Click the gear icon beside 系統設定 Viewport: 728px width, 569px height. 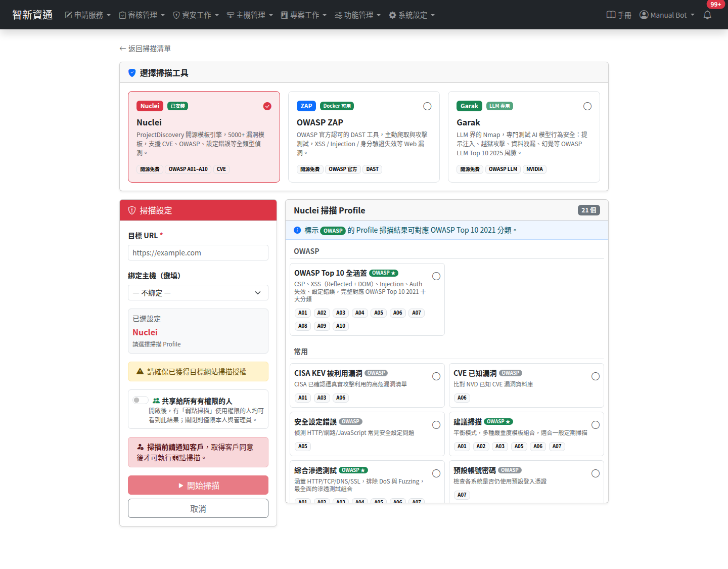coord(392,15)
